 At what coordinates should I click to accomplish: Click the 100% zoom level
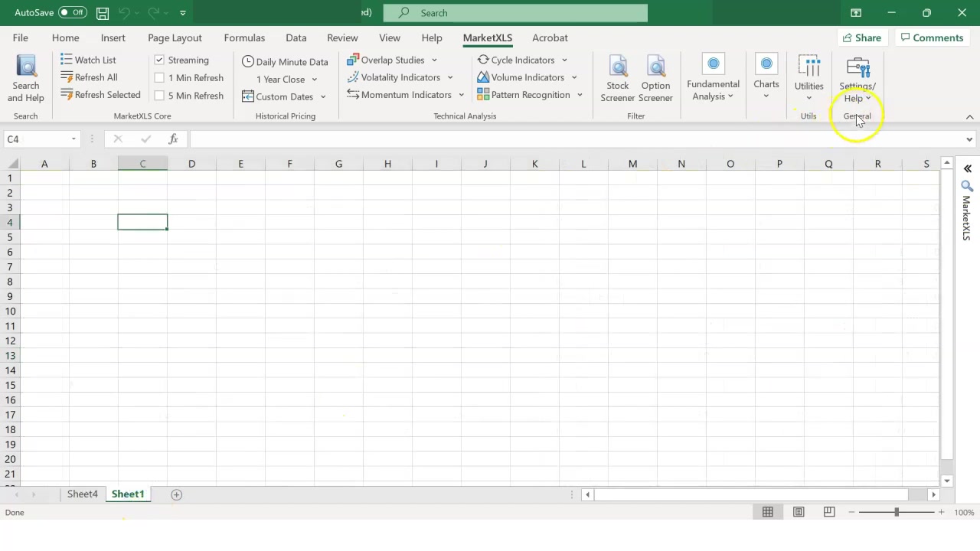pyautogui.click(x=964, y=512)
